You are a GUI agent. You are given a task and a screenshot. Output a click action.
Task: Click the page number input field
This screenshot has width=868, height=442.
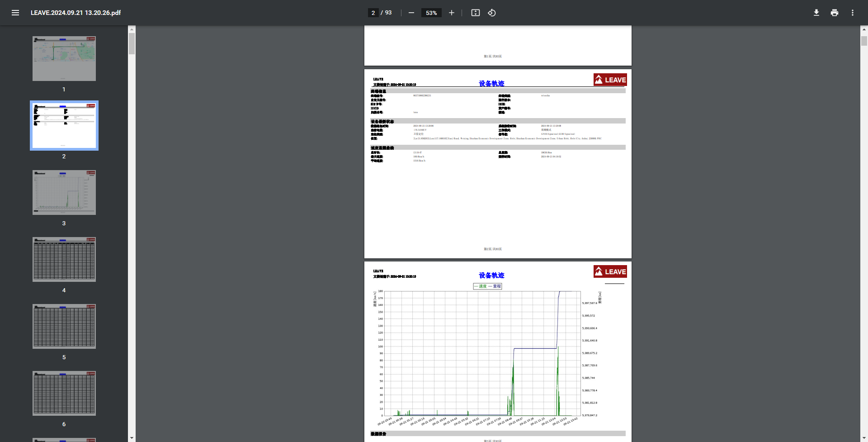coord(373,13)
